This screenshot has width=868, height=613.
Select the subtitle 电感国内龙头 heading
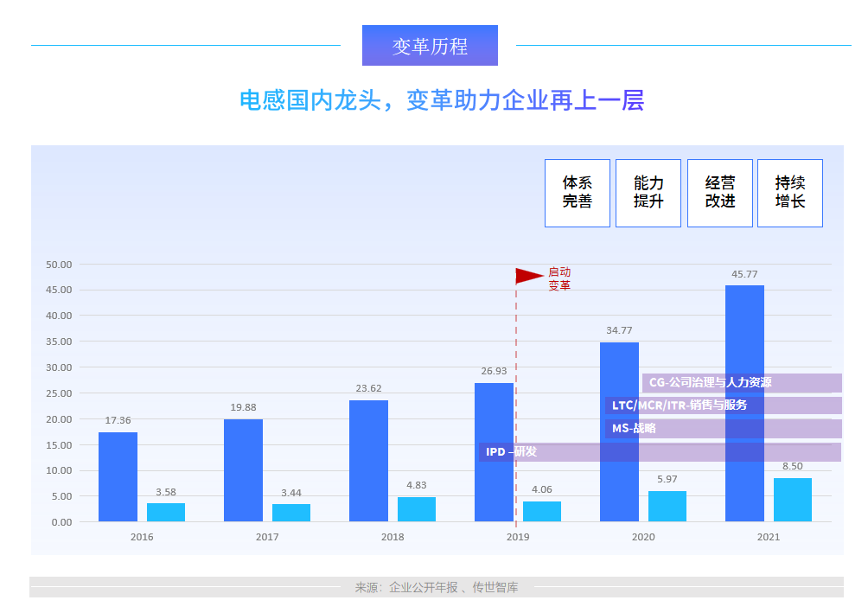coord(441,100)
